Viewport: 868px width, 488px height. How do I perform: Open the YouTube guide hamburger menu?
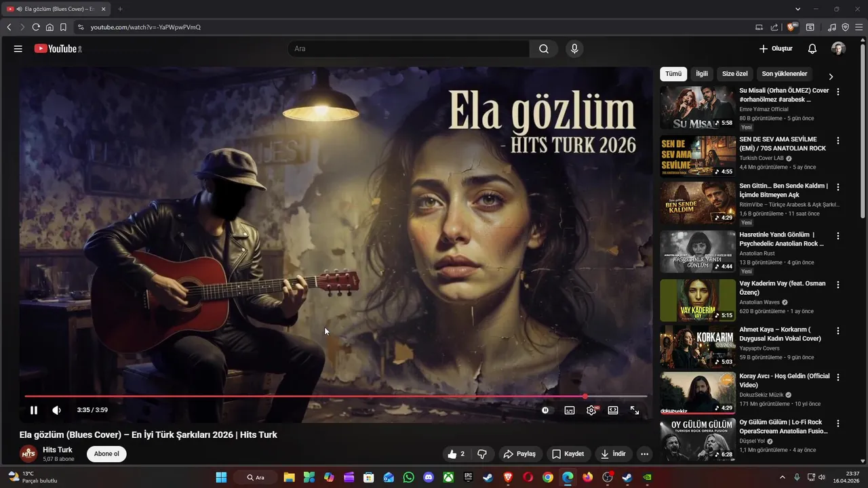[x=18, y=49]
